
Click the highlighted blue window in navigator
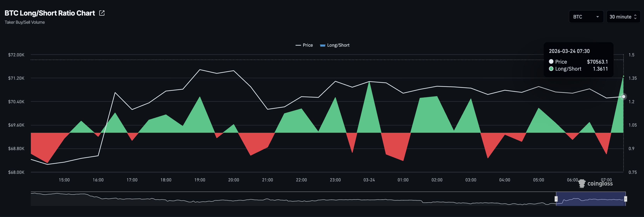click(x=591, y=199)
